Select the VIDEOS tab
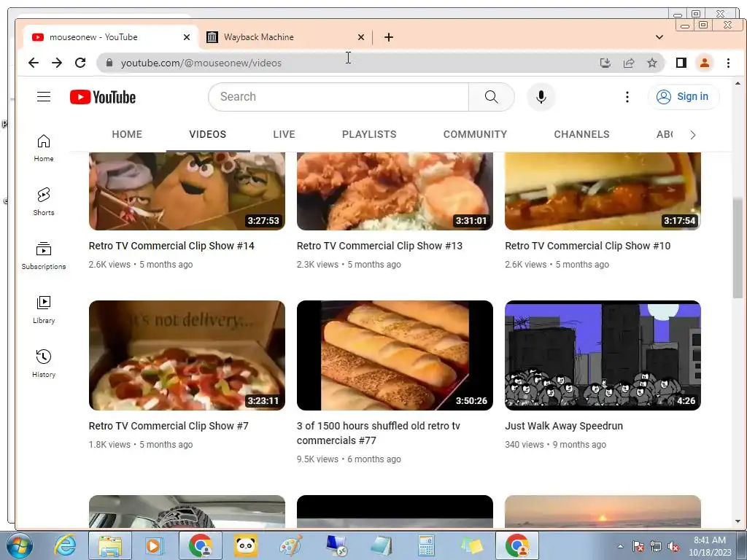Image resolution: width=747 pixels, height=560 pixels. [x=208, y=134]
